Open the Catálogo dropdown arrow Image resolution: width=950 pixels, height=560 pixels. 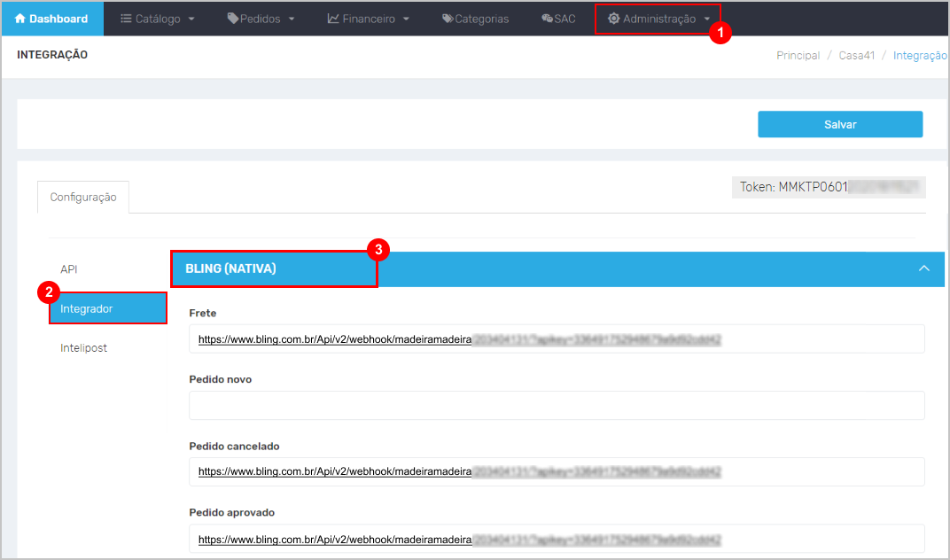pyautogui.click(x=191, y=19)
